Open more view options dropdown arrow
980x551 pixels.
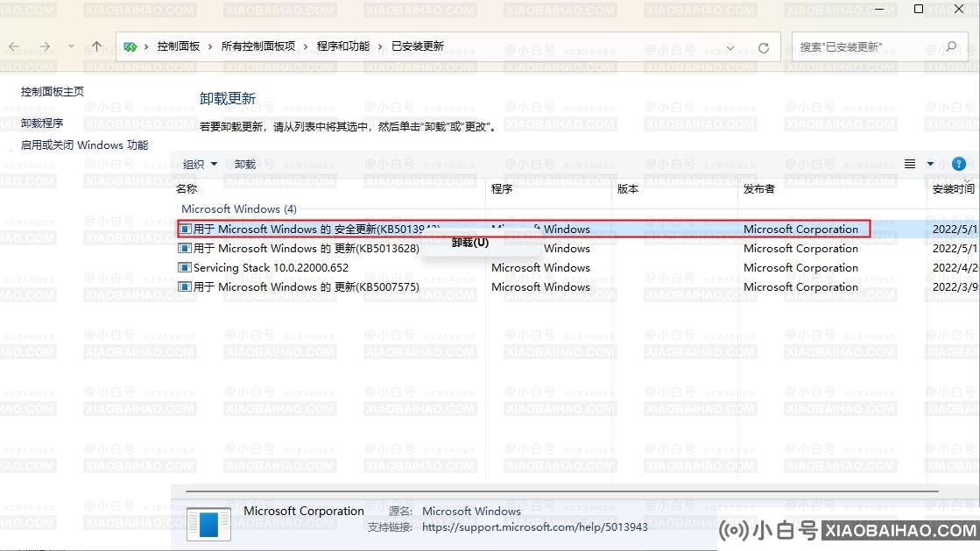pos(930,164)
